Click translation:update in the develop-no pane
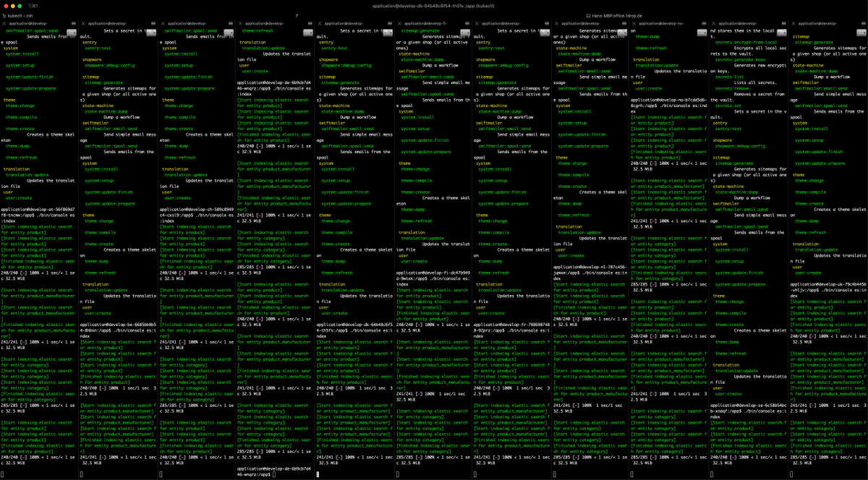868x480 pixels. pos(656,65)
